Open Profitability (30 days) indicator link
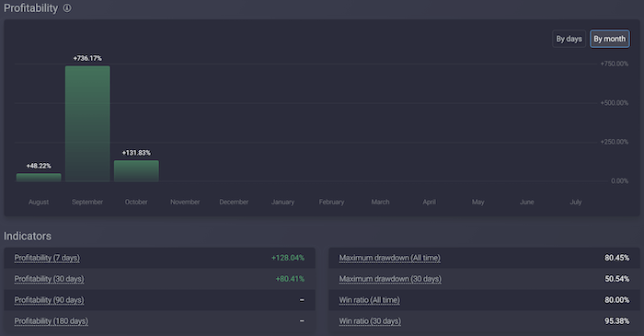This screenshot has height=336, width=644. point(49,279)
